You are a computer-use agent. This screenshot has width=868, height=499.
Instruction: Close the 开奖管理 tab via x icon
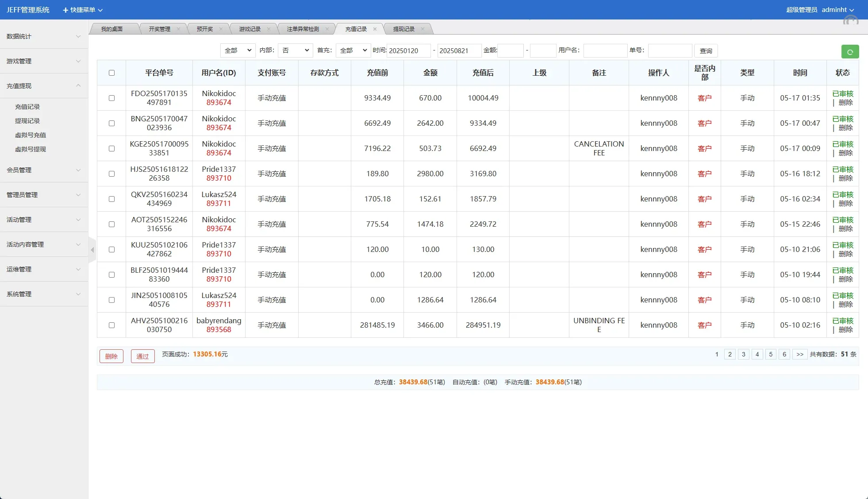178,29
